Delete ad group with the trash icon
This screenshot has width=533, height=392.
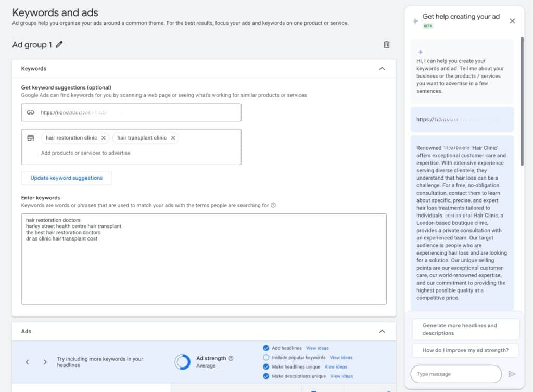pos(386,45)
